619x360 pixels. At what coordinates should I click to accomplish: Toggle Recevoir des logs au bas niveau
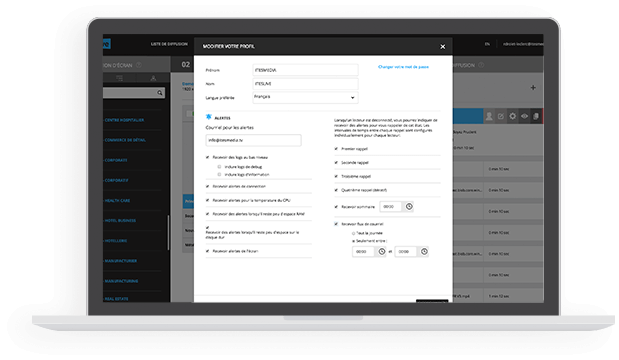pyautogui.click(x=207, y=158)
